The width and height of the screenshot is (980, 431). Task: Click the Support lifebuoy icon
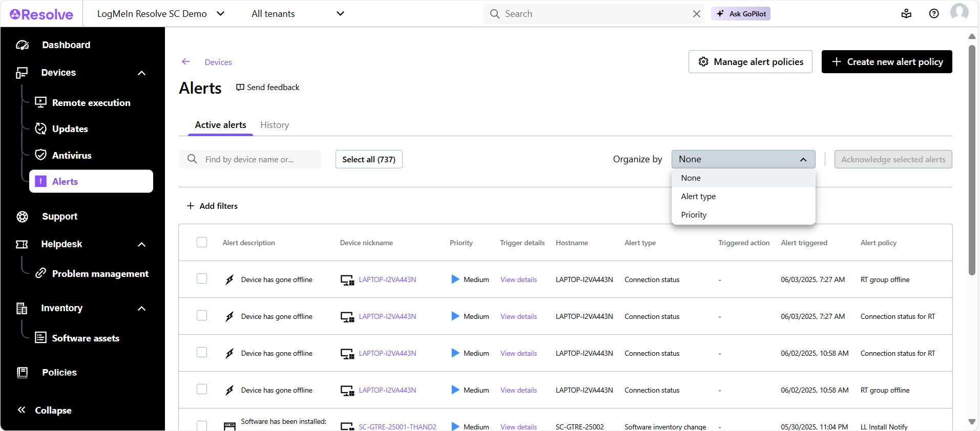tap(22, 217)
